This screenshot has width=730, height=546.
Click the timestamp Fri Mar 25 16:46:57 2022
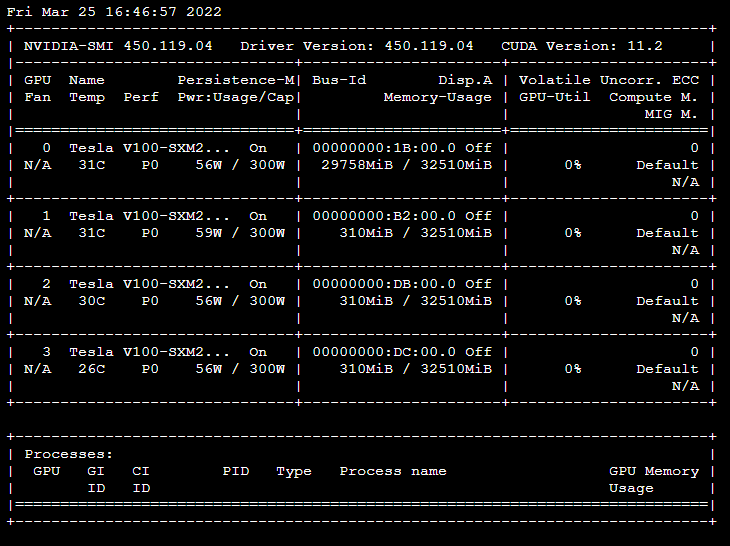114,12
